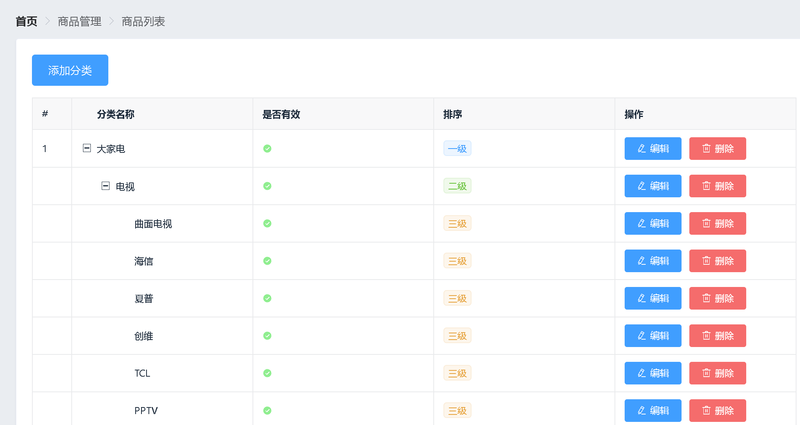Edit the TCL category
The height and width of the screenshot is (425, 800).
[x=653, y=373]
